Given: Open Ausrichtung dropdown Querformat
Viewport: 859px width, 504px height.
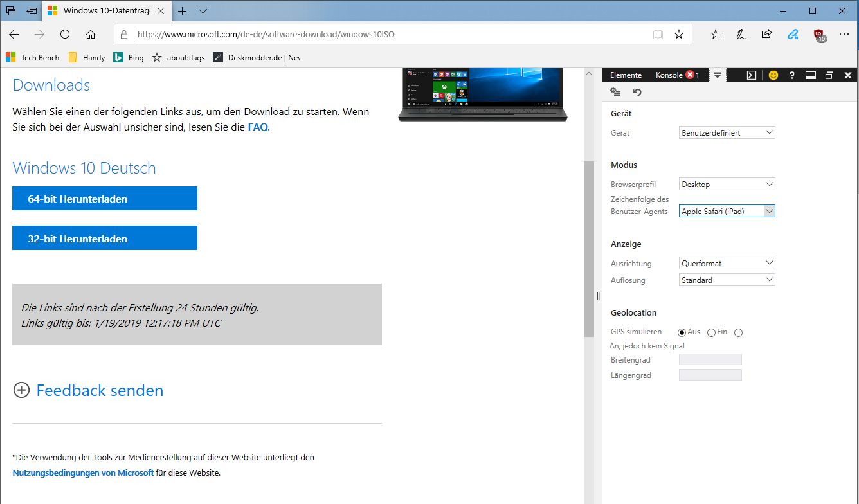Looking at the screenshot, I should tap(727, 263).
